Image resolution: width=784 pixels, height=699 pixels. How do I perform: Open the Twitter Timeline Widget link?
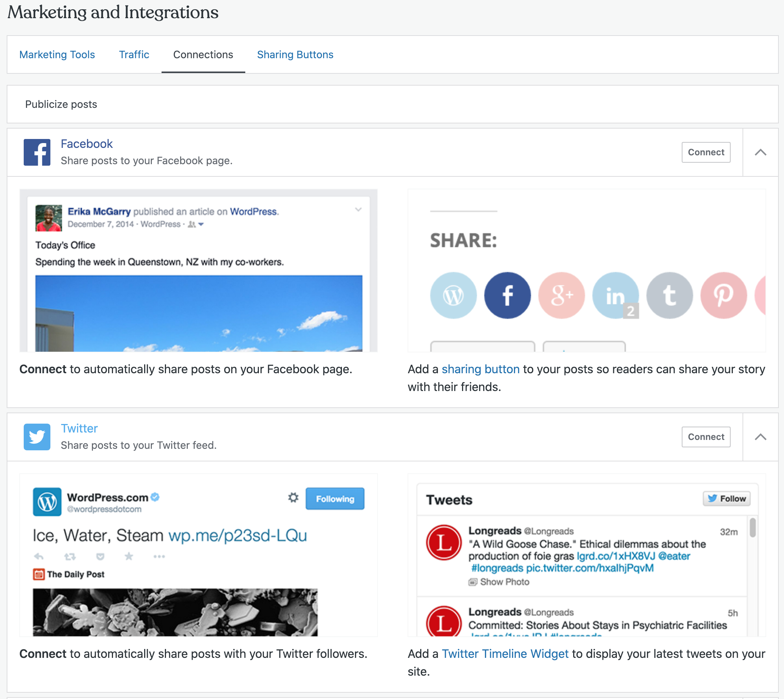505,654
